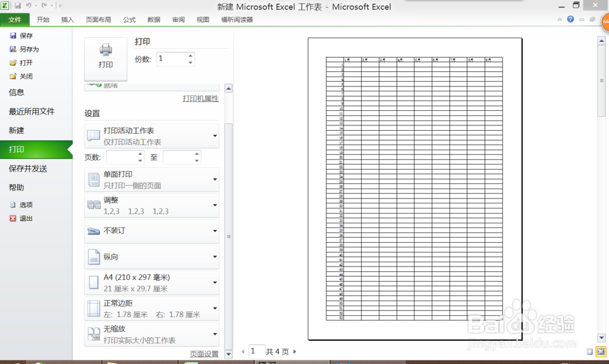This screenshot has height=364, width=609.
Task: Switch to the 开始 (Home) ribbon tab
Action: pyautogui.click(x=43, y=20)
